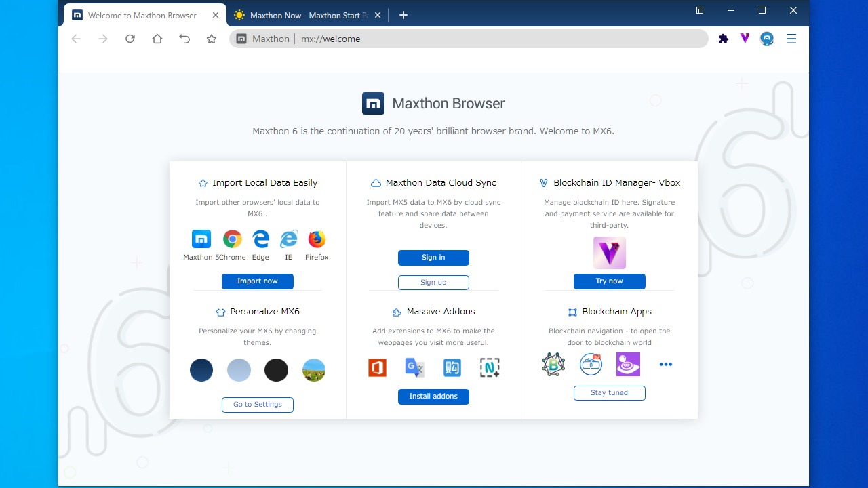Open the main hamburger menu
This screenshot has width=868, height=488.
pyautogui.click(x=791, y=39)
